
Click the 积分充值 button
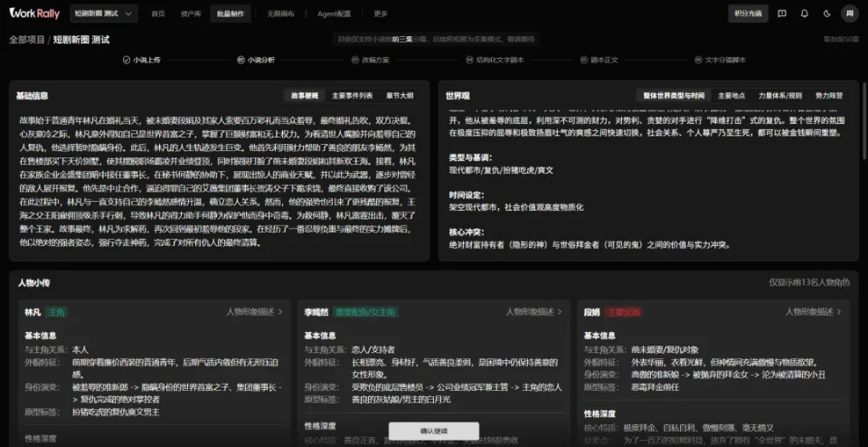748,14
